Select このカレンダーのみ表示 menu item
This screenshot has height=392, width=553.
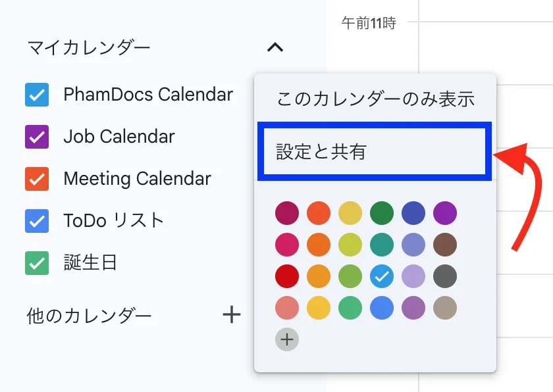(375, 99)
